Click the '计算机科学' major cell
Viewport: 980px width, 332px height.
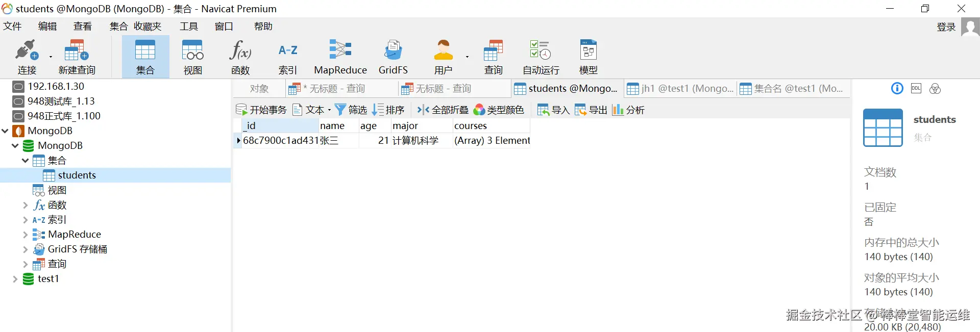click(x=422, y=140)
